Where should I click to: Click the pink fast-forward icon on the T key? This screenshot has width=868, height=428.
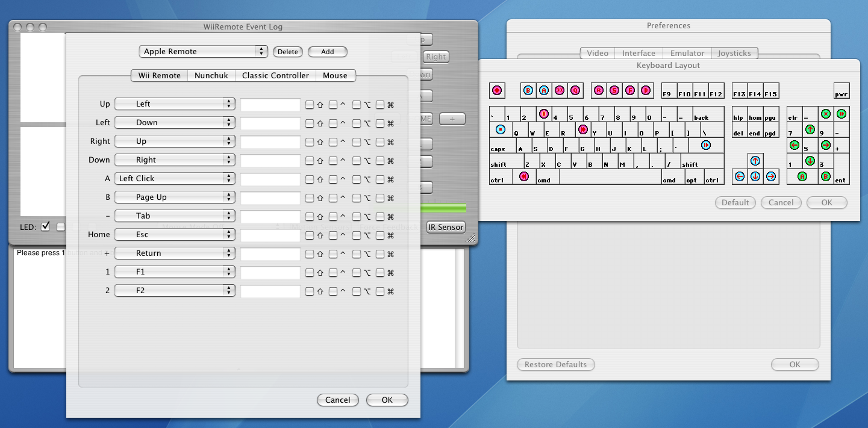[x=582, y=129]
